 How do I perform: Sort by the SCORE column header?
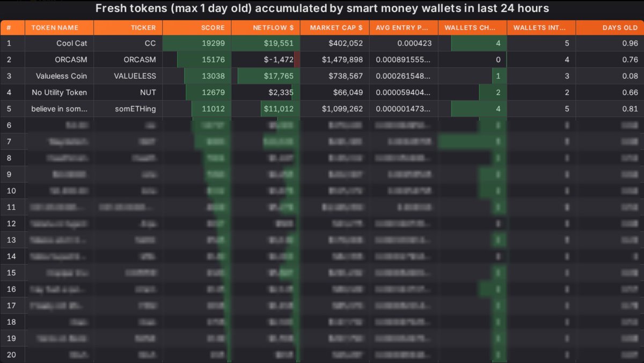point(196,27)
